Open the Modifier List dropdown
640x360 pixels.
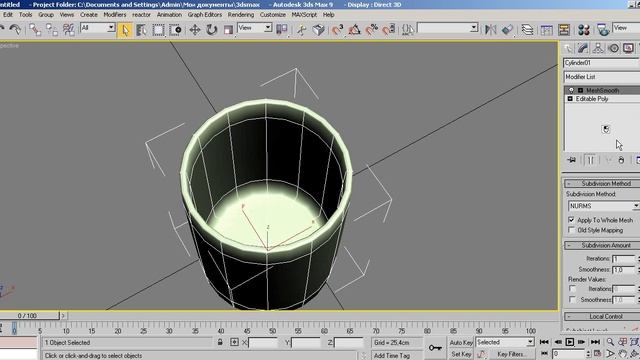(x=602, y=77)
